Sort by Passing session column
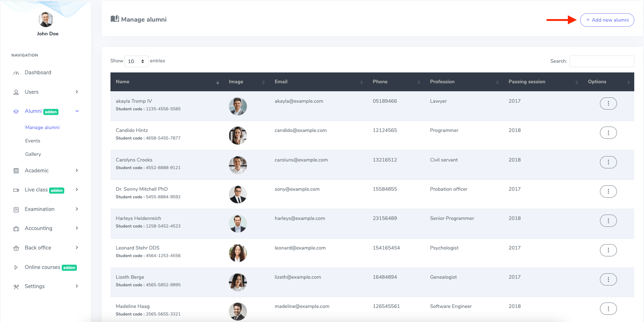 click(x=527, y=82)
